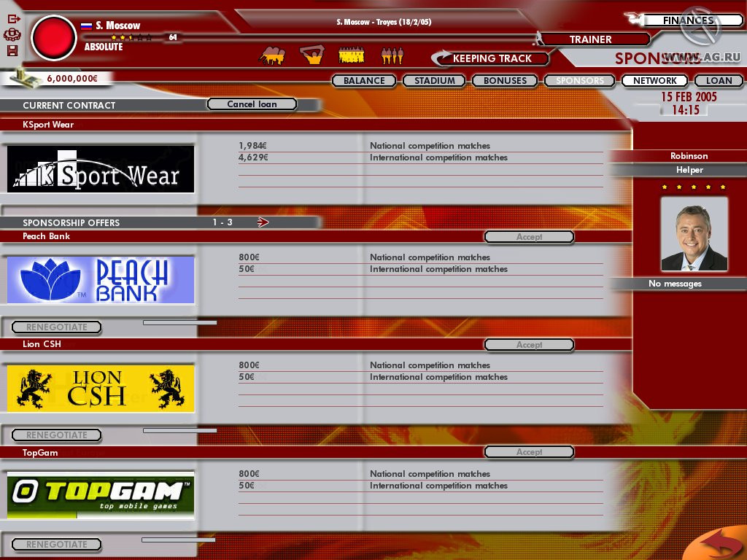Click the Peach Bank 800€ national value
Screen dimensions: 747x560
[249, 257]
